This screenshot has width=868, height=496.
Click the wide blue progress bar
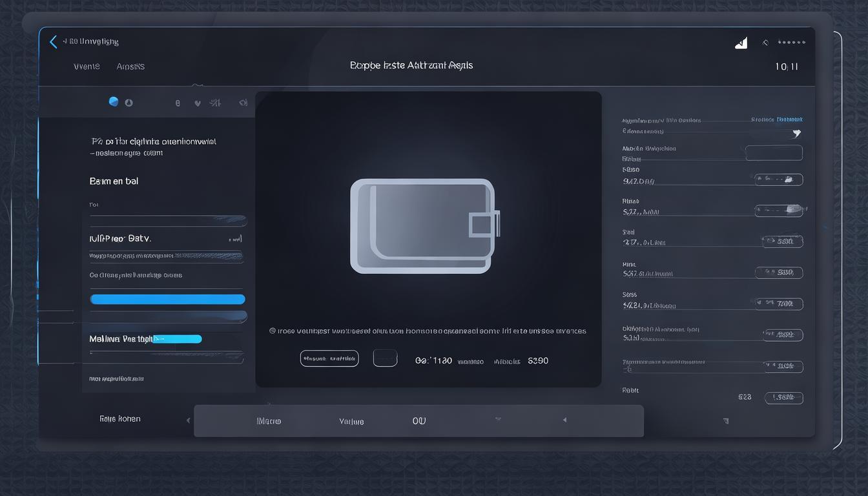point(167,299)
